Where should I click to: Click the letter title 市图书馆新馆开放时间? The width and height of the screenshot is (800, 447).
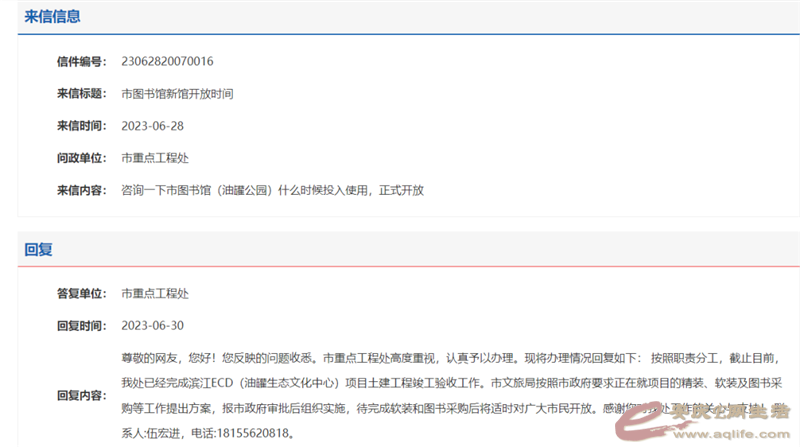click(177, 94)
